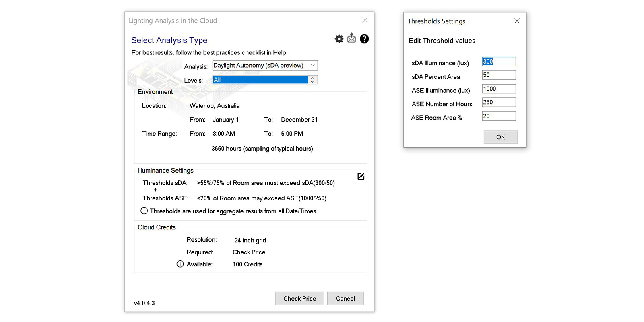The image size is (644, 322).
Task: Close the Lighting Analysis in the Cloud window
Action: tap(365, 20)
